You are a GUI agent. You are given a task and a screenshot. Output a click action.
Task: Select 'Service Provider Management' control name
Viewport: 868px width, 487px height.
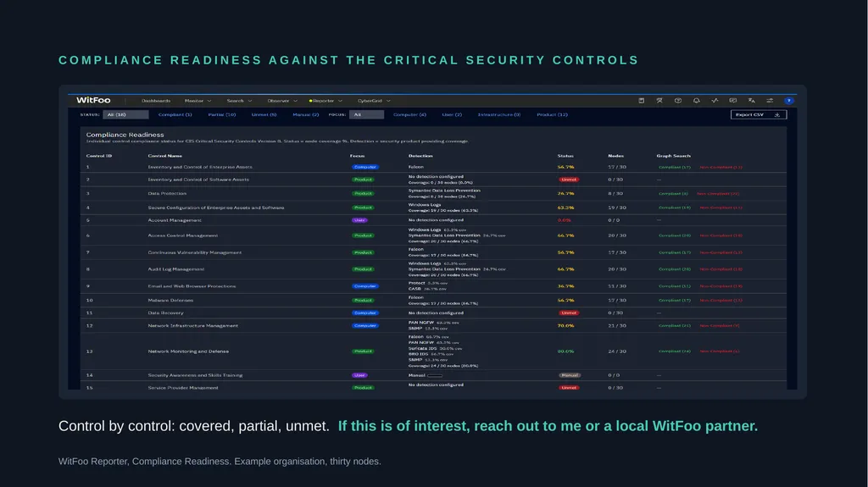(183, 388)
